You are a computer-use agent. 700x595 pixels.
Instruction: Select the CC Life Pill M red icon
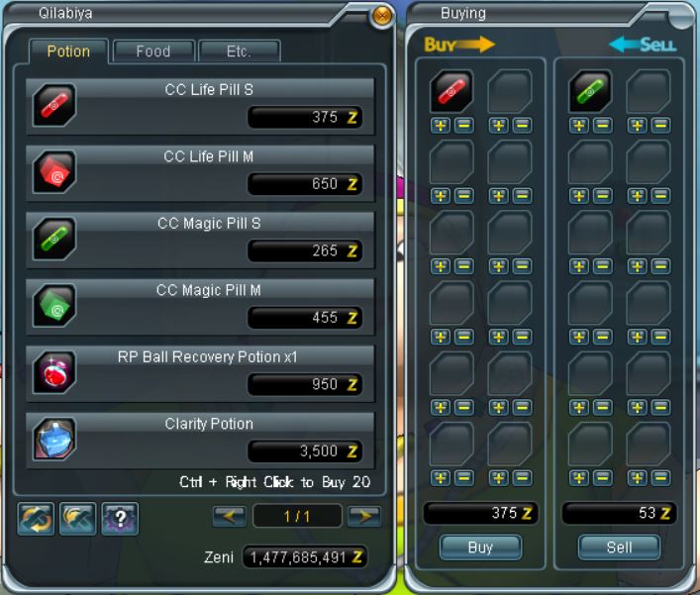(54, 172)
